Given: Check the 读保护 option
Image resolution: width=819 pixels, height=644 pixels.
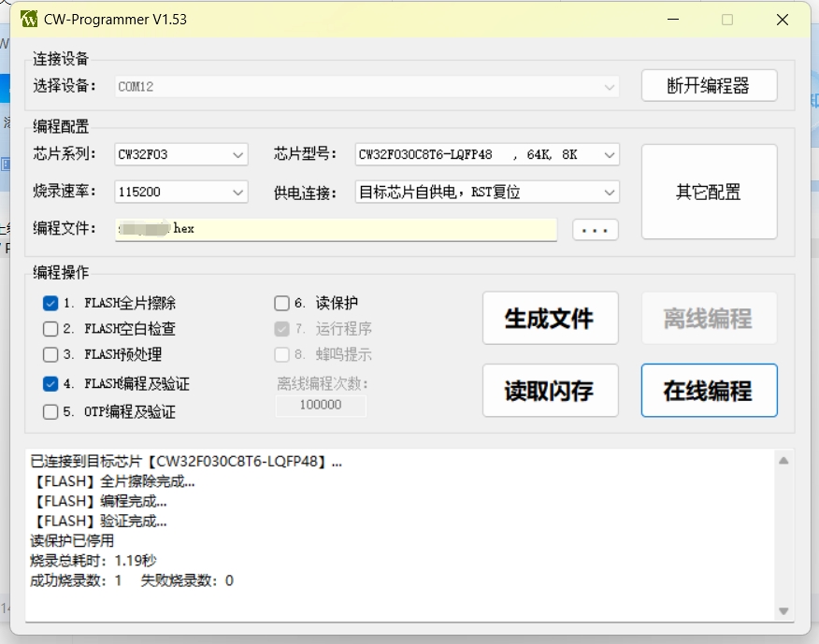Looking at the screenshot, I should (x=281, y=303).
